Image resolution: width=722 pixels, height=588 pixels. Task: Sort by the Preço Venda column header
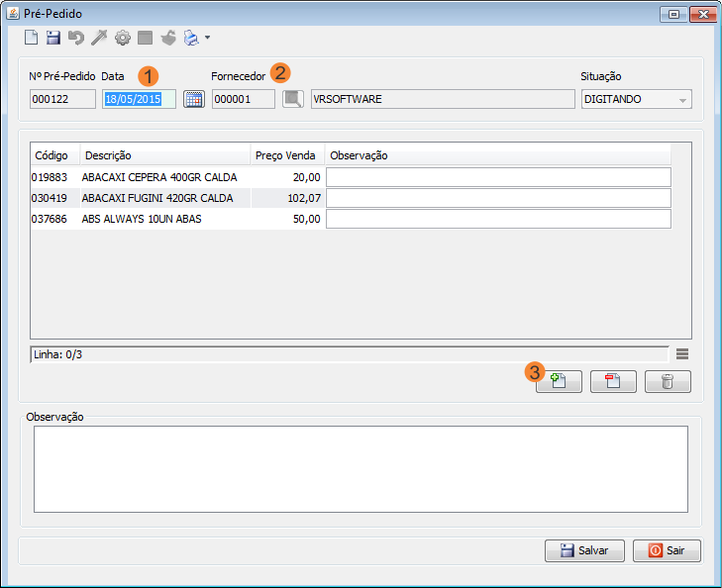(x=288, y=155)
